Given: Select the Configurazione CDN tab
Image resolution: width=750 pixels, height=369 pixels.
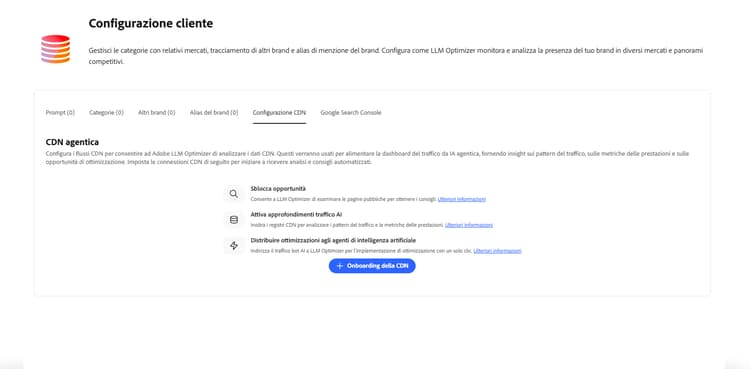Looking at the screenshot, I should 279,112.
